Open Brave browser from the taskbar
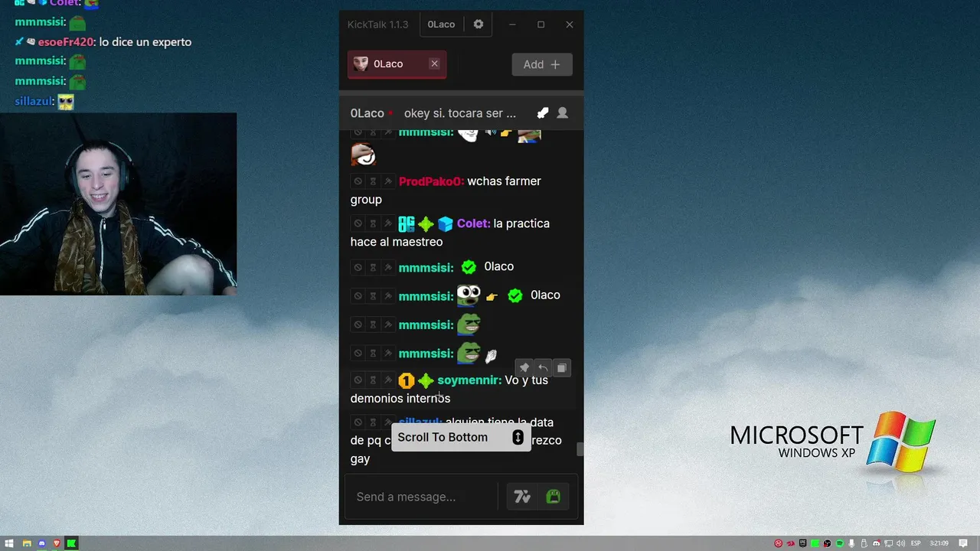 tap(57, 543)
